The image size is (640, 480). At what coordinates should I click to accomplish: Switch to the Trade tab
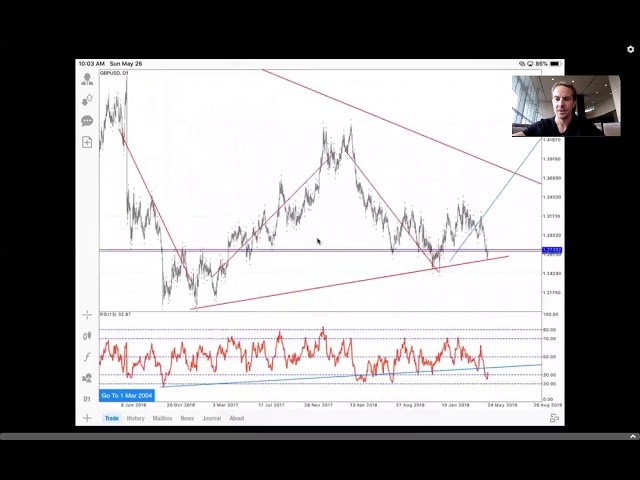(112, 418)
